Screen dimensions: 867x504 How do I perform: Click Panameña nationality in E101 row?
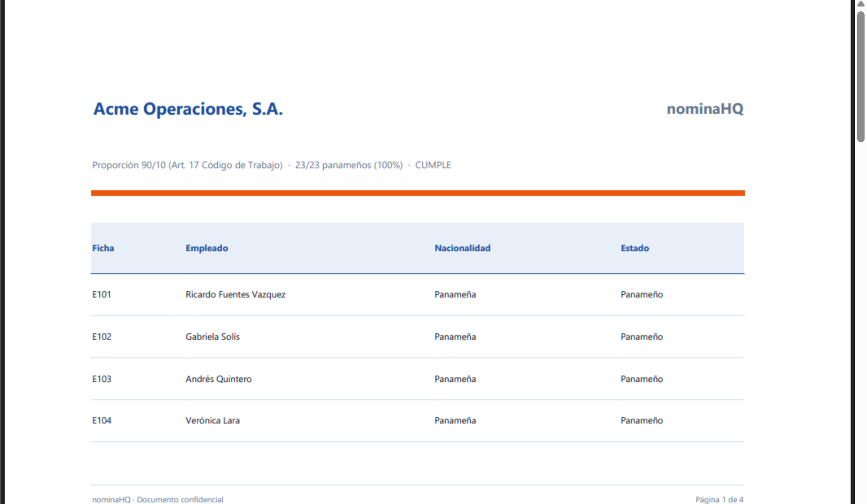tap(455, 294)
